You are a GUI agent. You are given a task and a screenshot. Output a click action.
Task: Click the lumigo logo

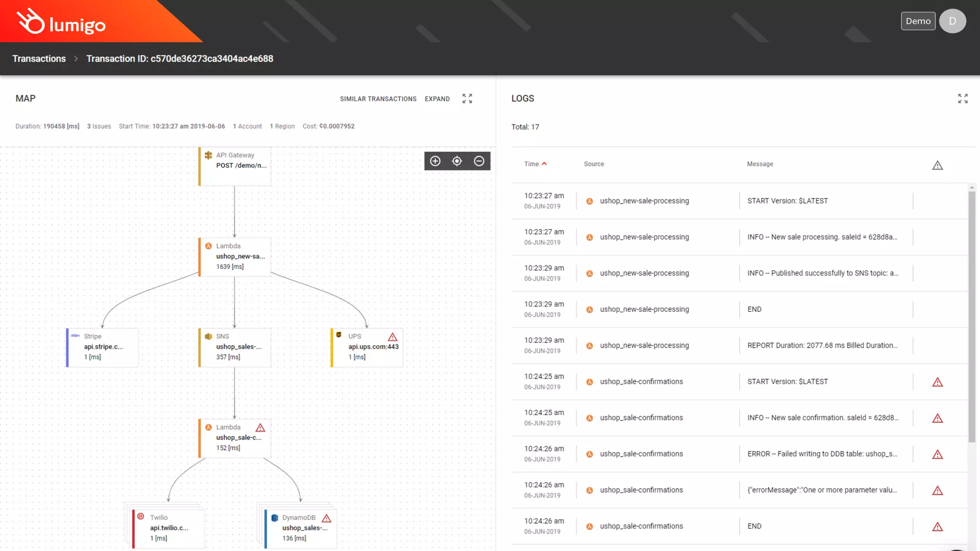click(x=61, y=22)
